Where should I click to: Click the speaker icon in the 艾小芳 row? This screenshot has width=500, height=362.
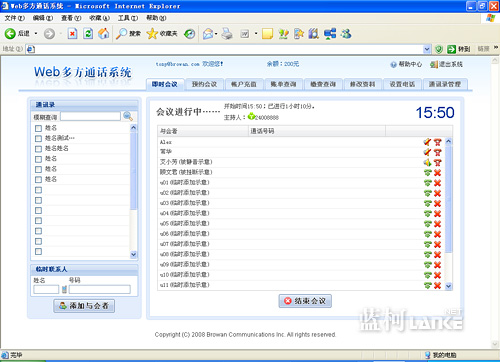click(x=427, y=163)
